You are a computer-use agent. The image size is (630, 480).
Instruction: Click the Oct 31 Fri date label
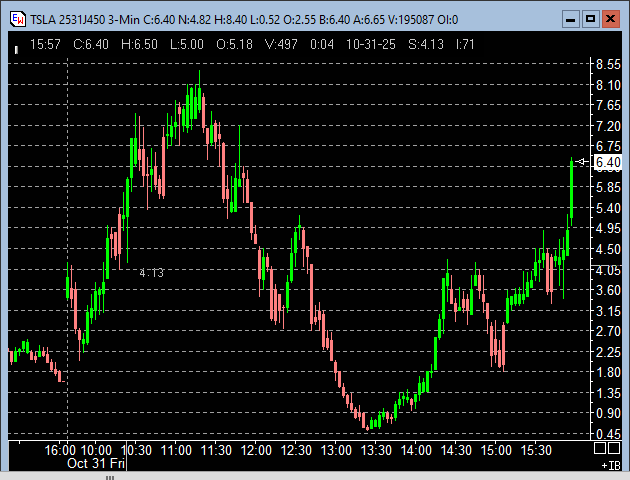click(96, 464)
